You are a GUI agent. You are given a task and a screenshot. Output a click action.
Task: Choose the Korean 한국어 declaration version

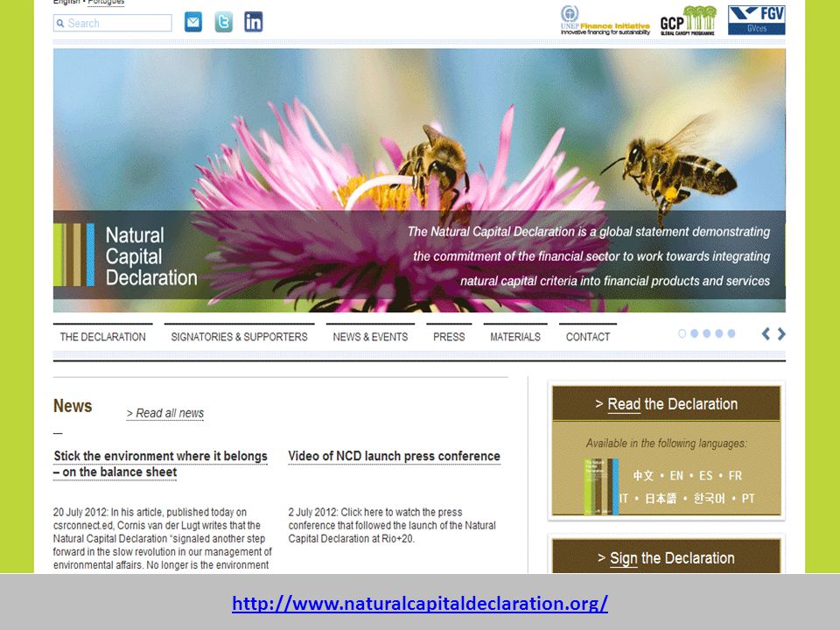tap(710, 499)
